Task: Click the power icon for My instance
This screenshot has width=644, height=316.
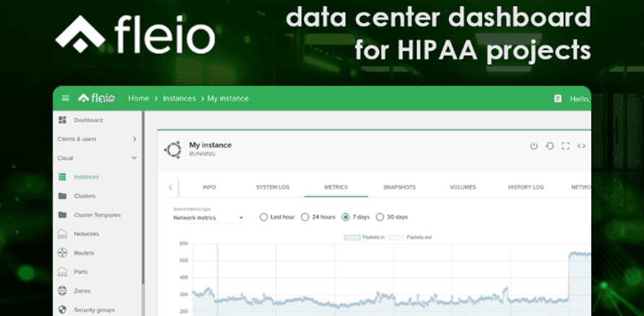Action: pyautogui.click(x=534, y=146)
